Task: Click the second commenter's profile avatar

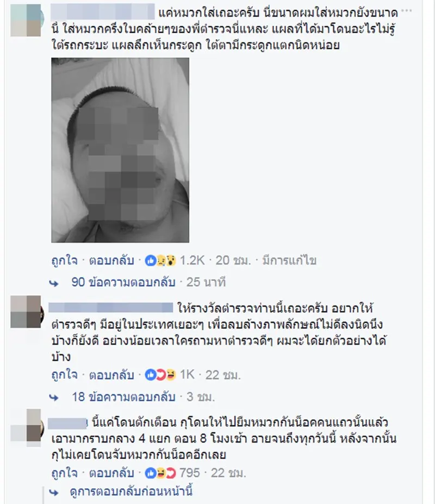Action: pos(26,312)
